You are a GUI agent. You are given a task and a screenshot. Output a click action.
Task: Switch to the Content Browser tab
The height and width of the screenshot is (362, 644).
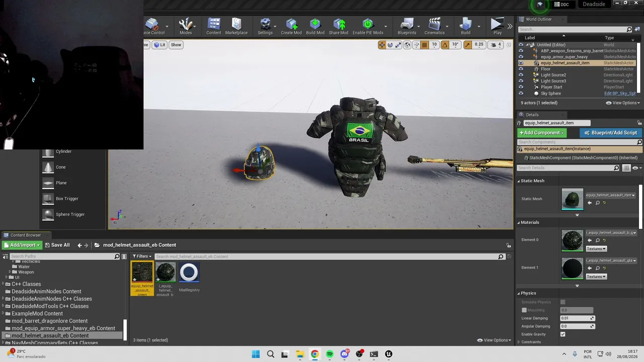[x=25, y=235]
